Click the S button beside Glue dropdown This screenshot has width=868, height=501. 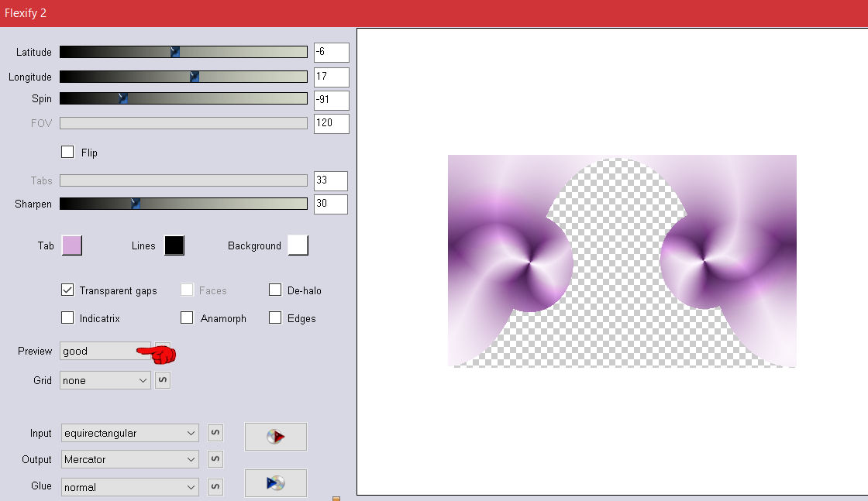[x=215, y=487]
